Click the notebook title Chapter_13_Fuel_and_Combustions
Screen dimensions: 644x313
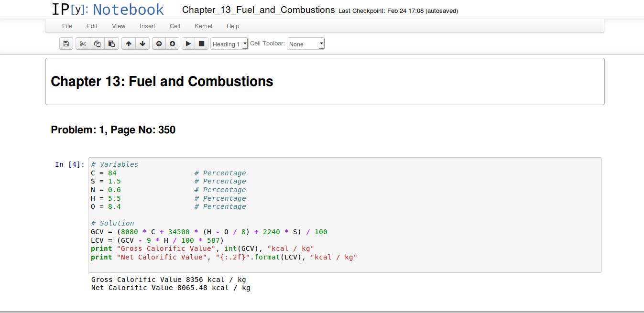click(x=258, y=10)
